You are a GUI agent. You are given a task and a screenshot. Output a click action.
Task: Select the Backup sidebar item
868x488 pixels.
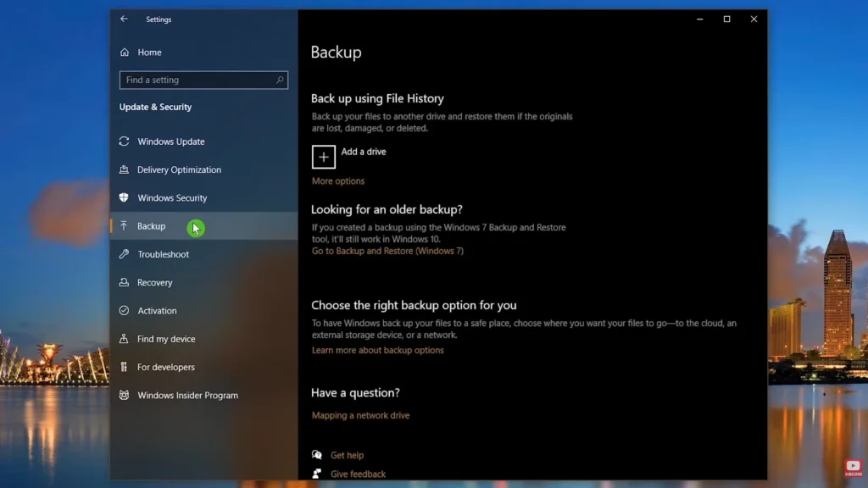(x=204, y=225)
